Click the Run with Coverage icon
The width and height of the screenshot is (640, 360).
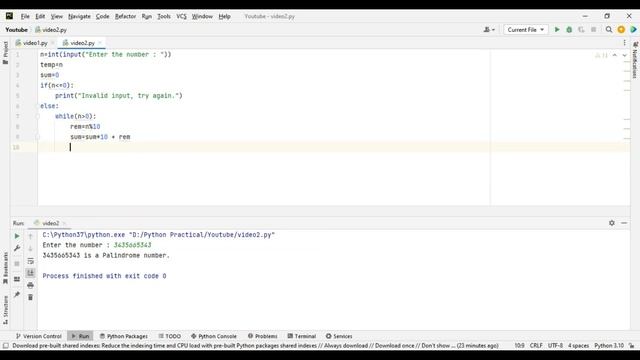(x=581, y=30)
